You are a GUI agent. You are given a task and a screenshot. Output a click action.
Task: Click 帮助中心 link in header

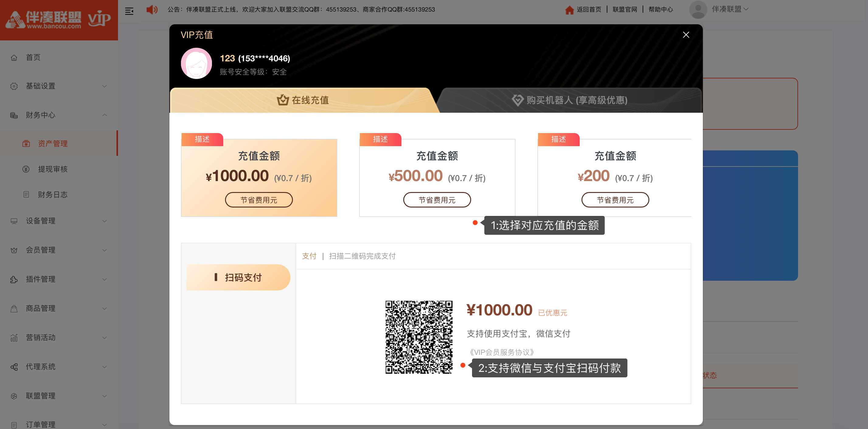(x=661, y=9)
